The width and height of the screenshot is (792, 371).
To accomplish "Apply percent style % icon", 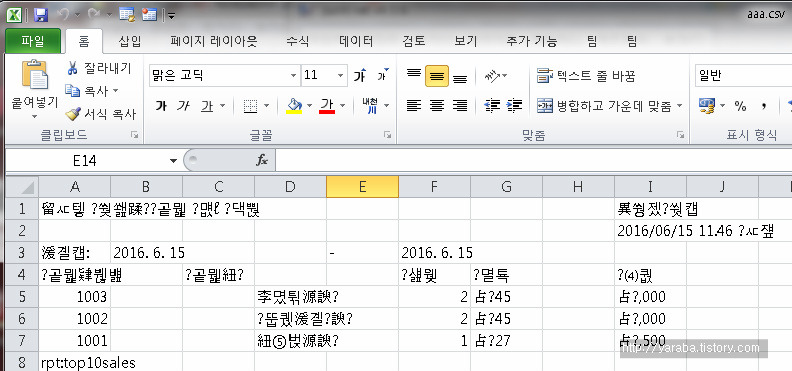I will [740, 106].
